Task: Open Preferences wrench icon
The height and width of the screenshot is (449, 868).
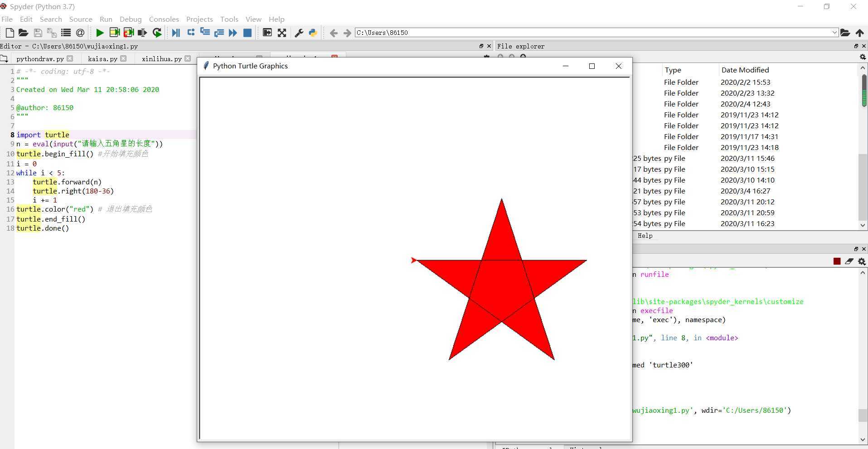Action: (x=299, y=33)
